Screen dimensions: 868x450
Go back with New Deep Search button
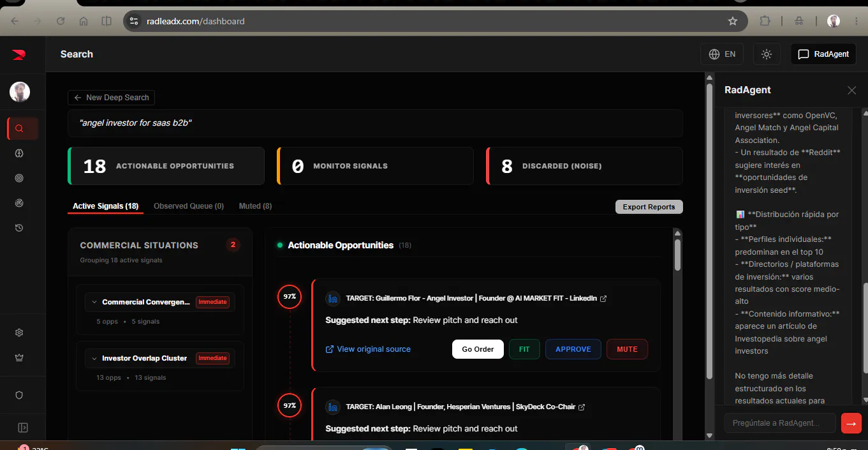tap(112, 98)
